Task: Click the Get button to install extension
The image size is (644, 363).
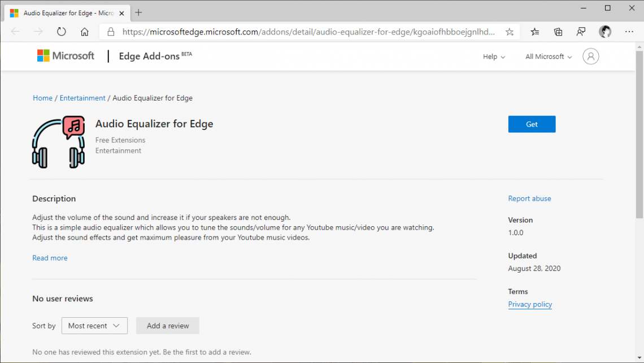Action: [531, 124]
